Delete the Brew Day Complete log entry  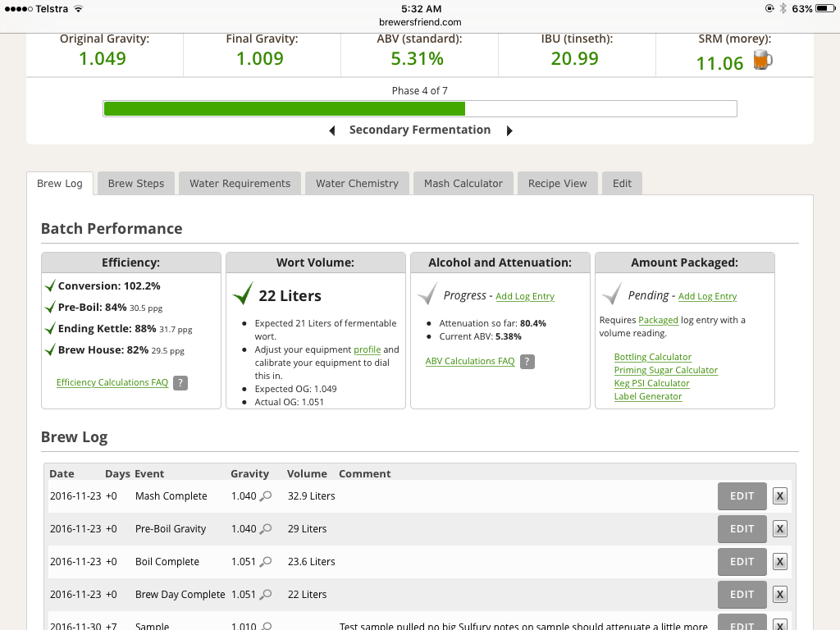[780, 594]
